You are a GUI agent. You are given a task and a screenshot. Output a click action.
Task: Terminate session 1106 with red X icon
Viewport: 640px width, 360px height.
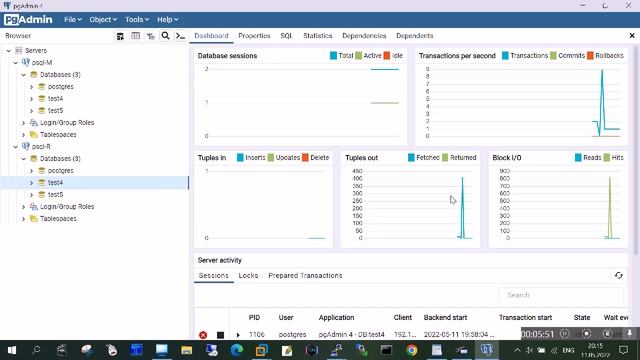[203, 335]
